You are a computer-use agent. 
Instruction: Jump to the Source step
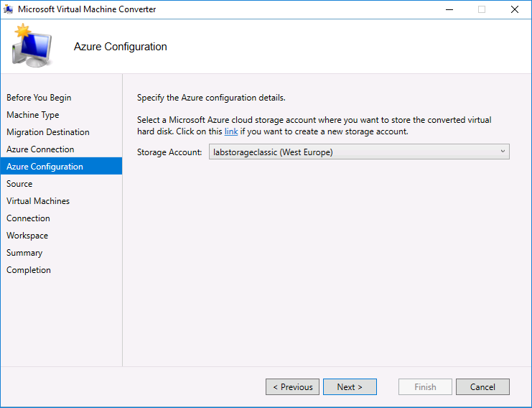click(x=19, y=184)
